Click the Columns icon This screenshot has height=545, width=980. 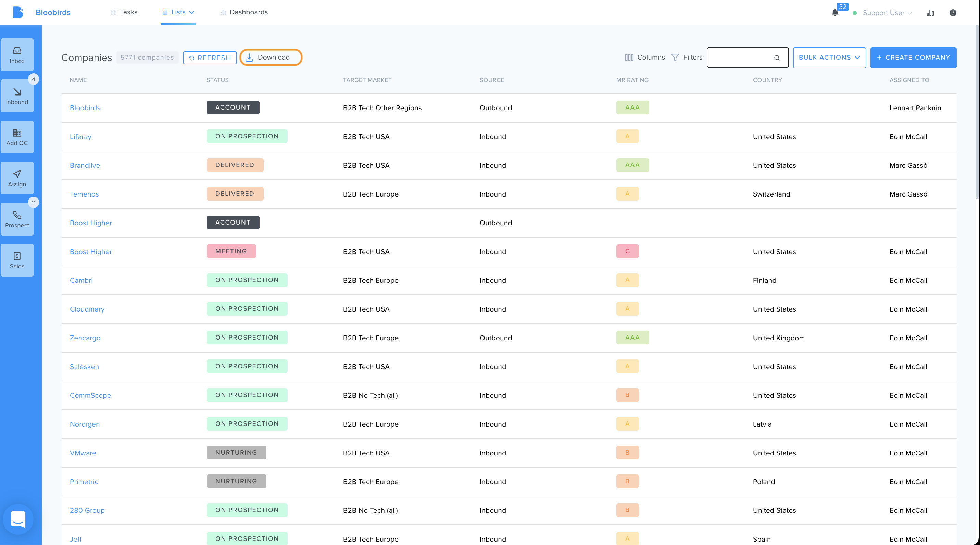[x=629, y=58]
